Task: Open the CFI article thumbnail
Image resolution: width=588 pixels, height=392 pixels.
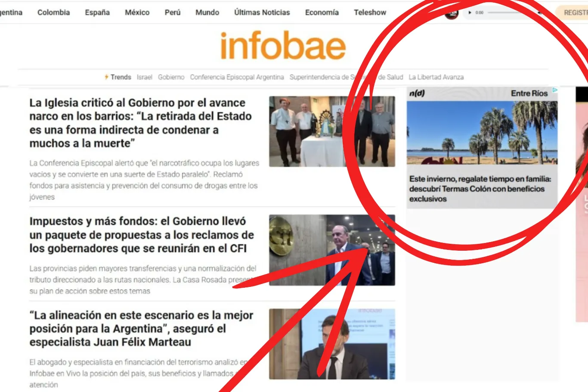Action: pyautogui.click(x=332, y=250)
